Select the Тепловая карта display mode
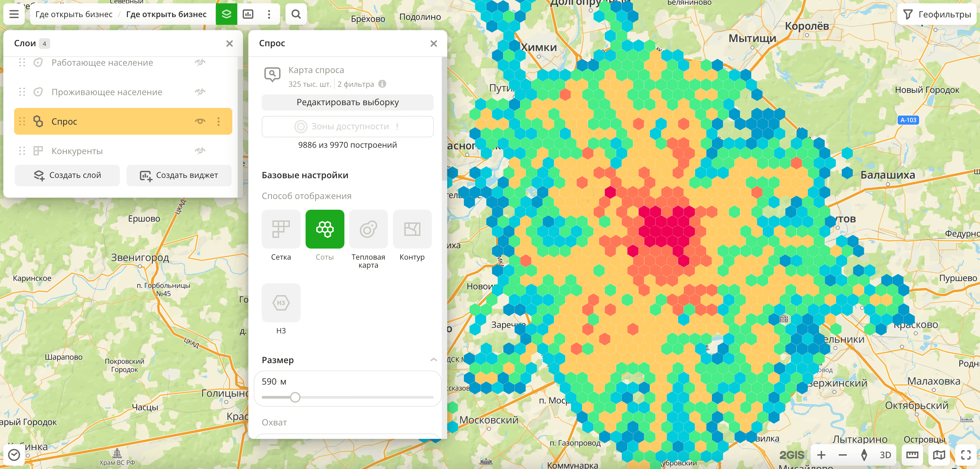Image resolution: width=980 pixels, height=469 pixels. click(368, 229)
